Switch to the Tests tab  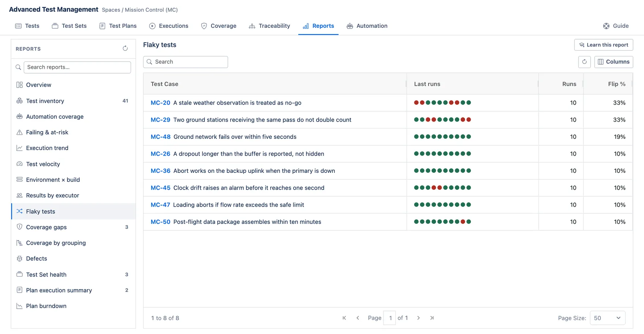point(27,26)
